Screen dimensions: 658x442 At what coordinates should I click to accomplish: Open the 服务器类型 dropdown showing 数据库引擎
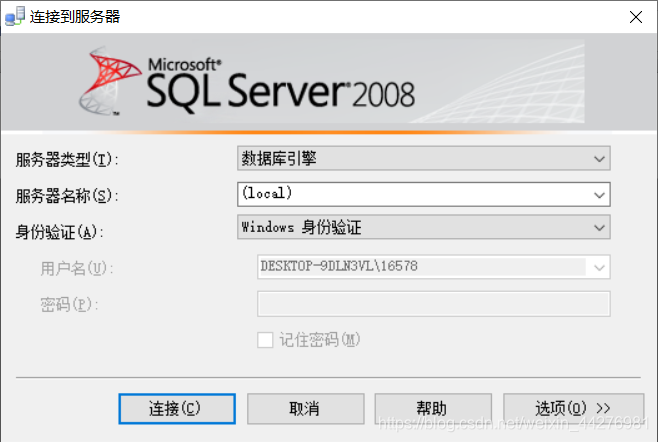coord(423,158)
